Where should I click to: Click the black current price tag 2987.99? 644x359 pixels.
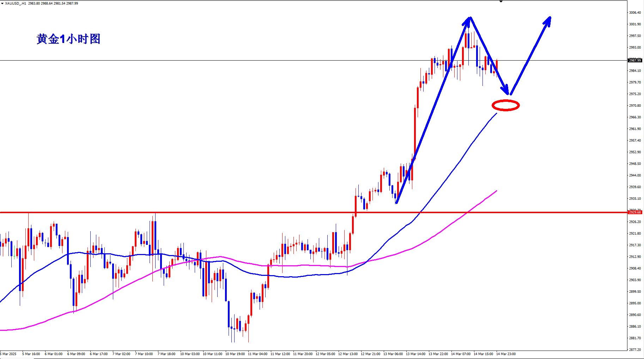tap(635, 61)
